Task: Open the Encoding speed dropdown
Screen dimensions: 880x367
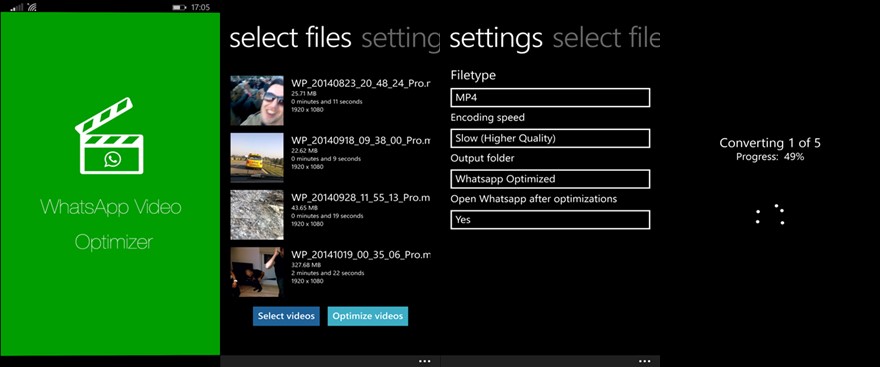Action: (x=550, y=138)
